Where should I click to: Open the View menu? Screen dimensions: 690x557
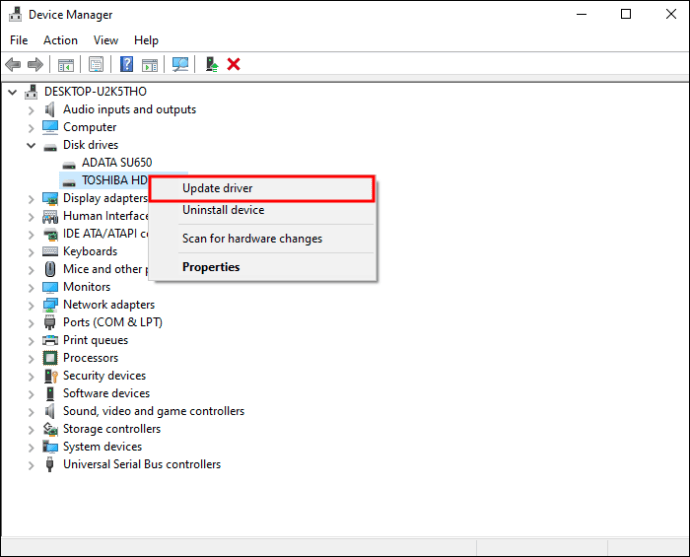pyautogui.click(x=106, y=40)
